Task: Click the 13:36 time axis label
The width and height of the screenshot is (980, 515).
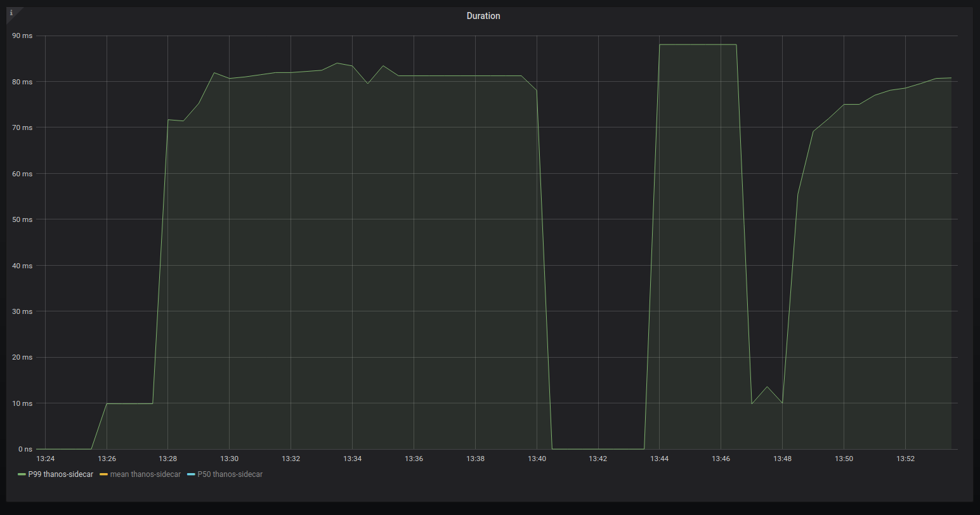Action: point(414,459)
